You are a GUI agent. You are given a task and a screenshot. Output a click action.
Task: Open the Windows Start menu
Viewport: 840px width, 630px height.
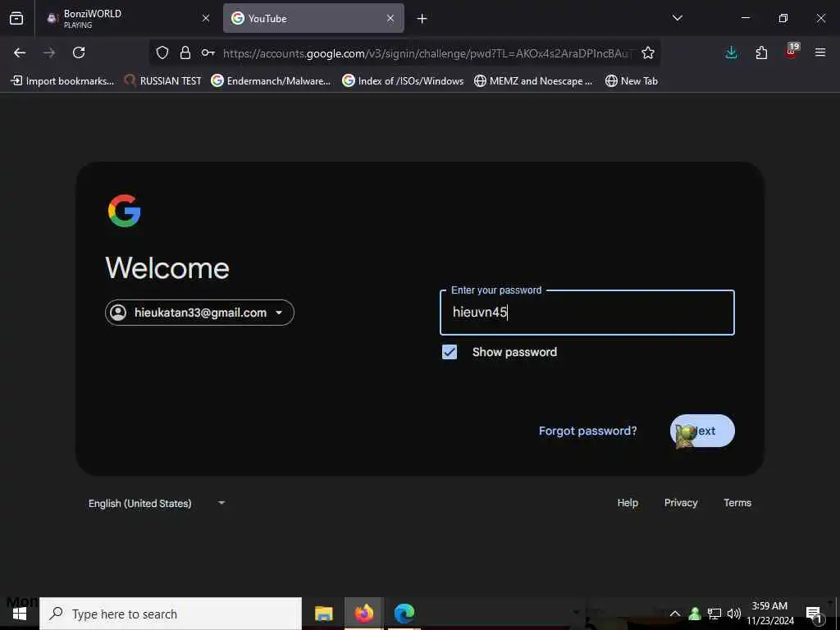coord(20,614)
